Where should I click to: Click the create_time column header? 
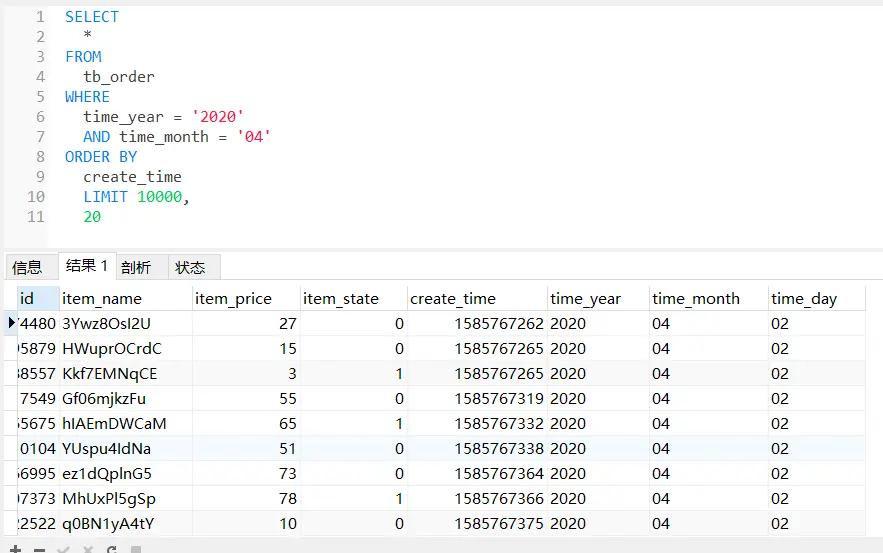click(478, 298)
